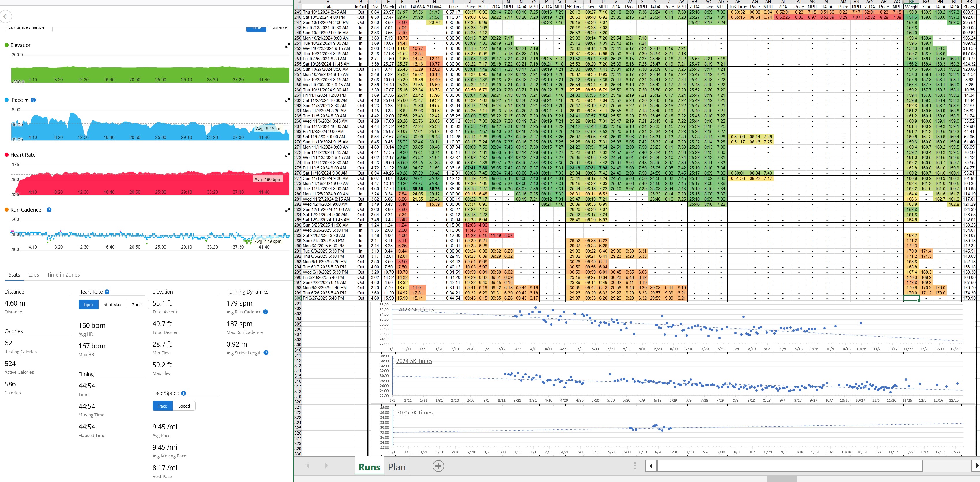Select the 0:44:54 Time cell in row 300

click(453, 298)
